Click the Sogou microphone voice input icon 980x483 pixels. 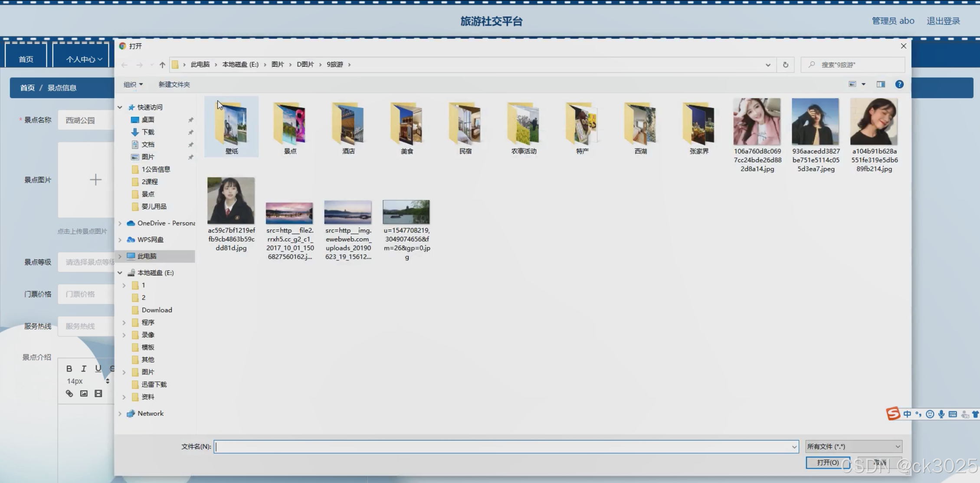[941, 414]
